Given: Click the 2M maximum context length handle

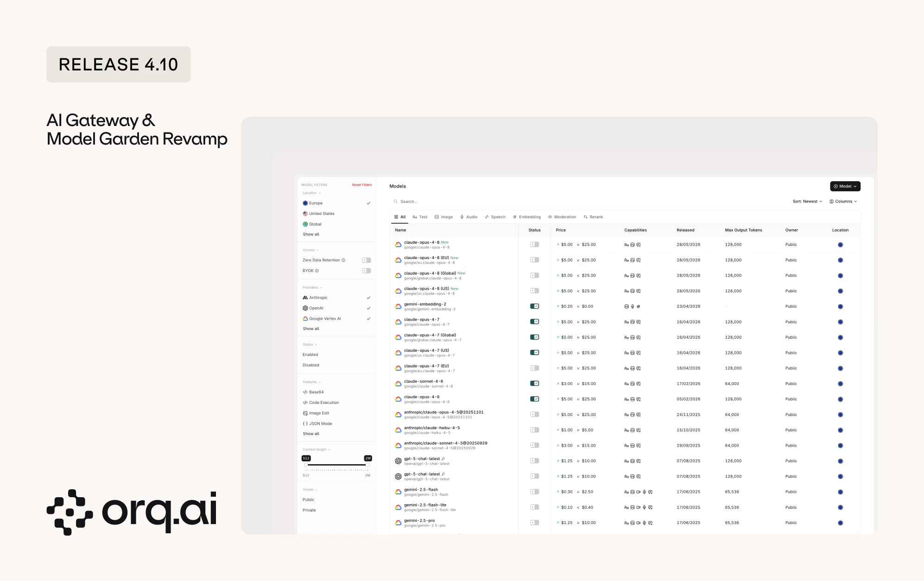Looking at the screenshot, I should (368, 465).
